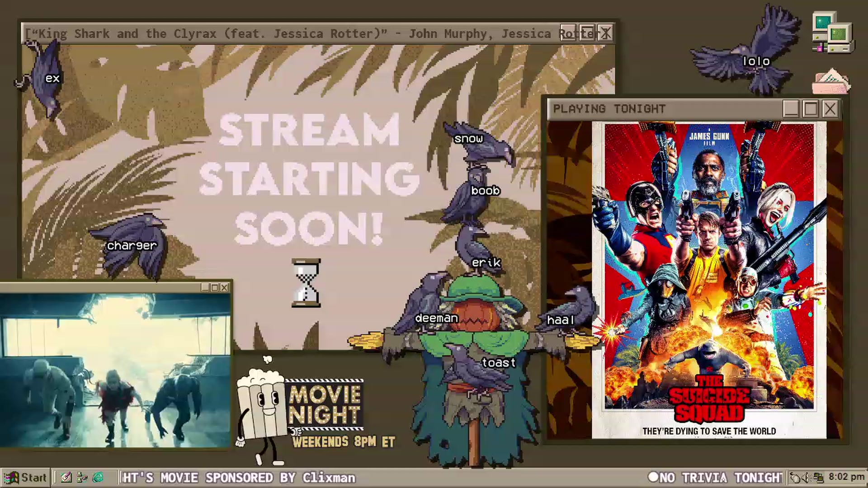The image size is (868, 488).
Task: Click the WEEKENDS 8PM ET text
Action: [x=344, y=441]
